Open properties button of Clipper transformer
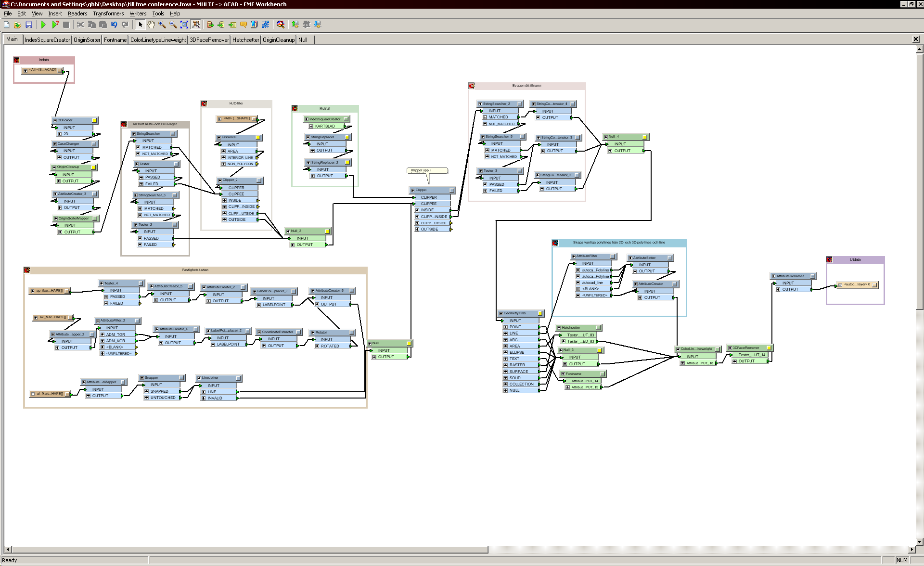 click(x=451, y=191)
